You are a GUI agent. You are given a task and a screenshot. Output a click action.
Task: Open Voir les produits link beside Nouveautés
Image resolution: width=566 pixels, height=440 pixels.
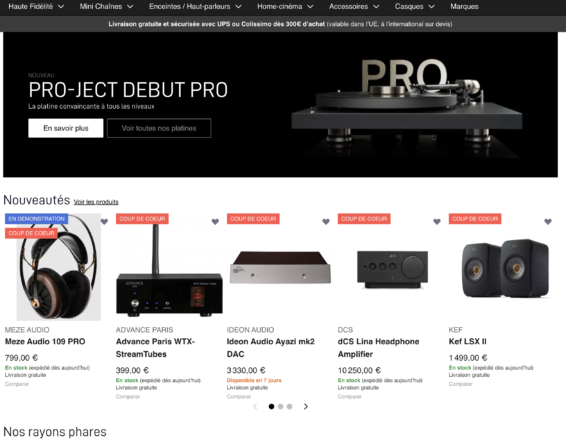point(96,202)
